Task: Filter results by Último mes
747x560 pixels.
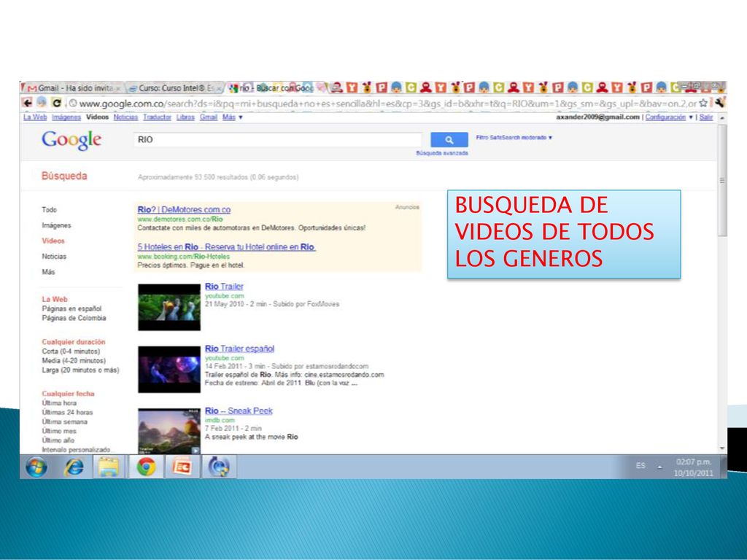Action: (59, 431)
